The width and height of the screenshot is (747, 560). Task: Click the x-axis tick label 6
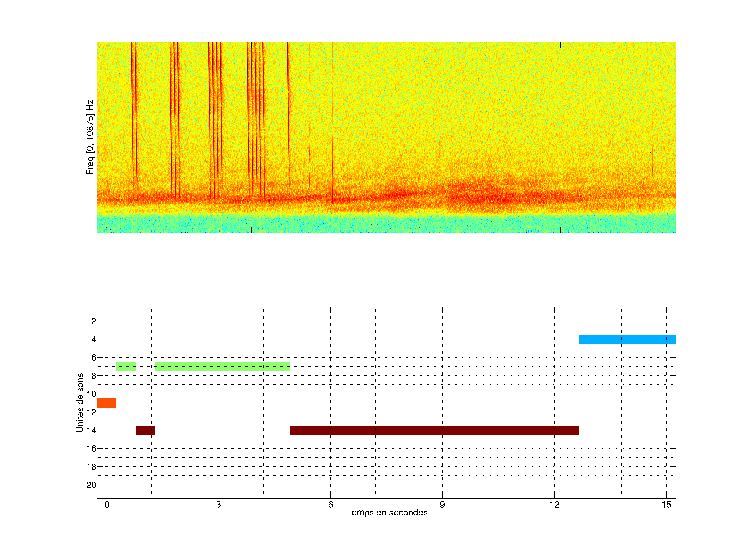[330, 505]
